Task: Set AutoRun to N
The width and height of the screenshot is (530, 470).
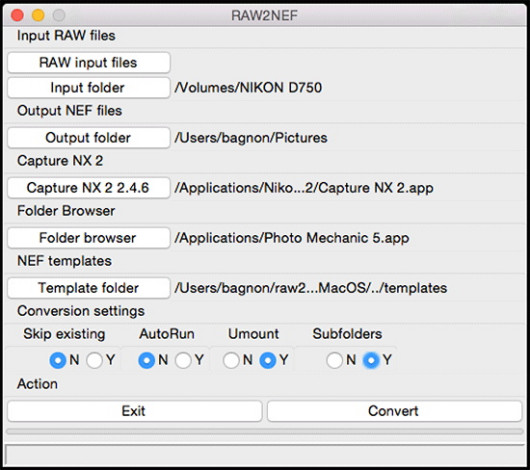Action: [x=147, y=360]
